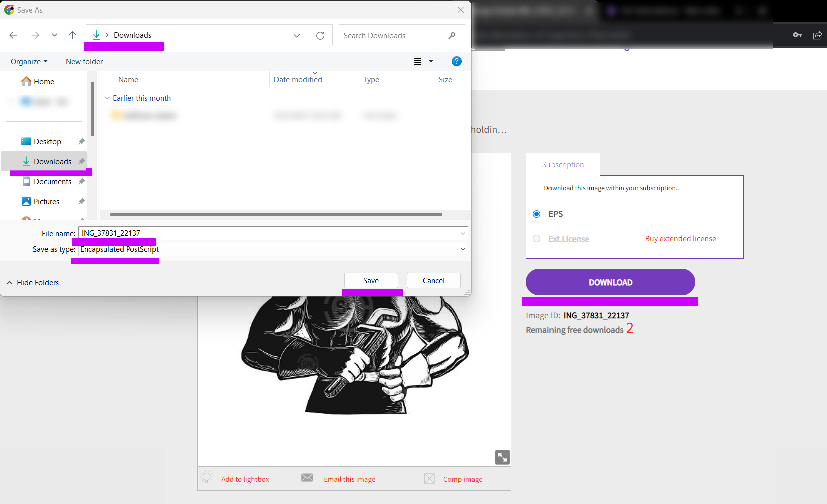
Task: Select the Ext.License radio button
Action: click(536, 239)
